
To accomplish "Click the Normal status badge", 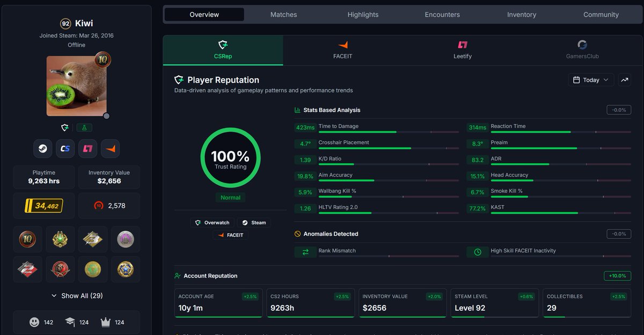I will [x=230, y=198].
